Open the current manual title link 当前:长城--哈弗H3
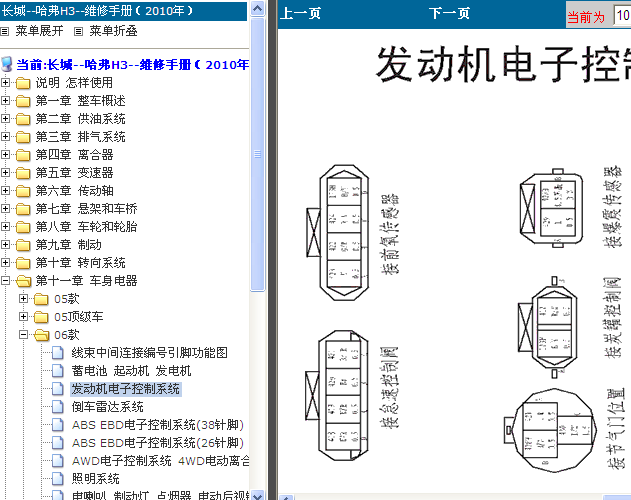Viewport: 631px width, 500px height. coord(132,64)
